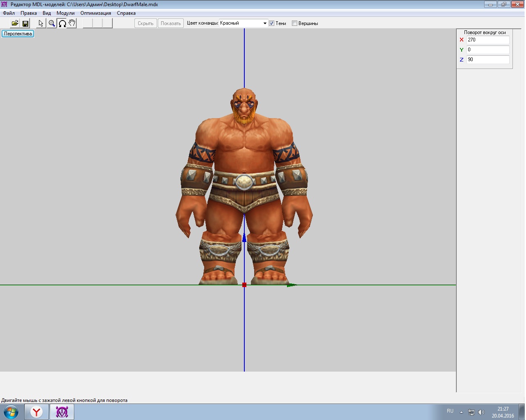Image resolution: width=526 pixels, height=420 pixels.
Task: Click the RU language indicator
Action: (450, 411)
